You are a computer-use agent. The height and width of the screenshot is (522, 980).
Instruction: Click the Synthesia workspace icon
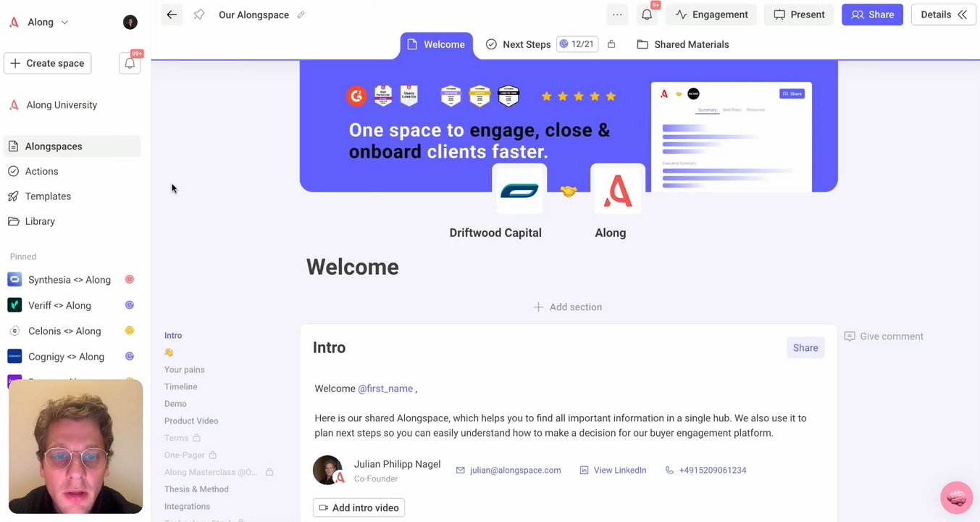click(x=14, y=280)
